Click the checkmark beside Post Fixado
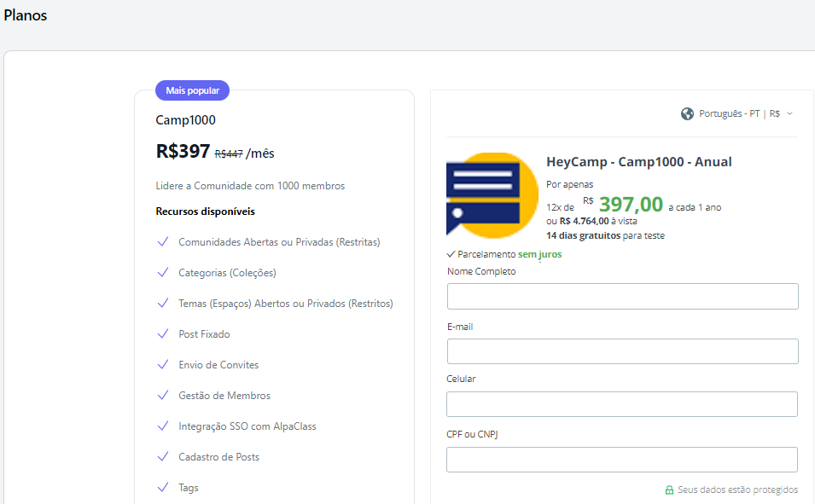Viewport: 815px width, 504px height. point(163,333)
